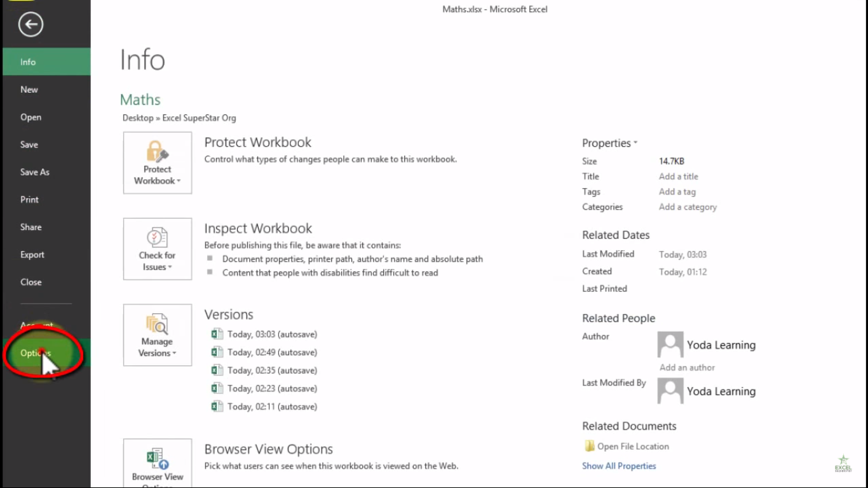
Task: Click the Add a category field
Action: click(x=688, y=207)
